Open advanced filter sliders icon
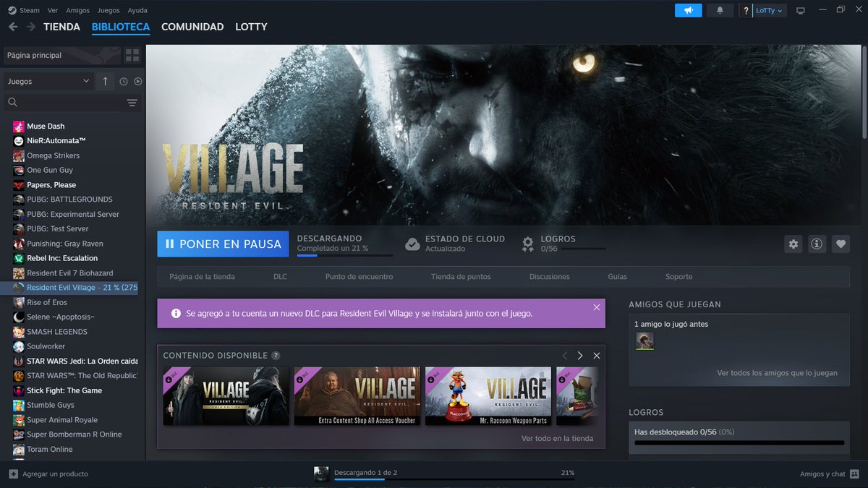868x488 pixels. click(132, 103)
